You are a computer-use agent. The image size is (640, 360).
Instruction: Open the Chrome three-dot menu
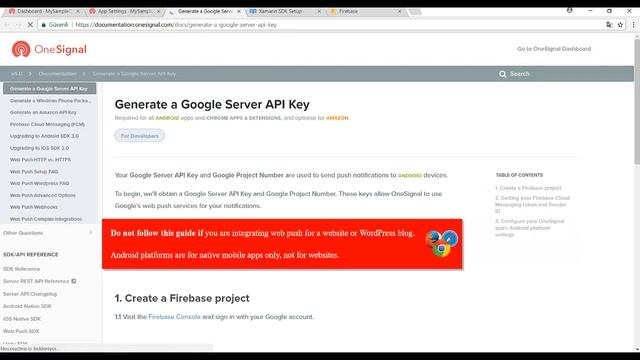[633, 25]
